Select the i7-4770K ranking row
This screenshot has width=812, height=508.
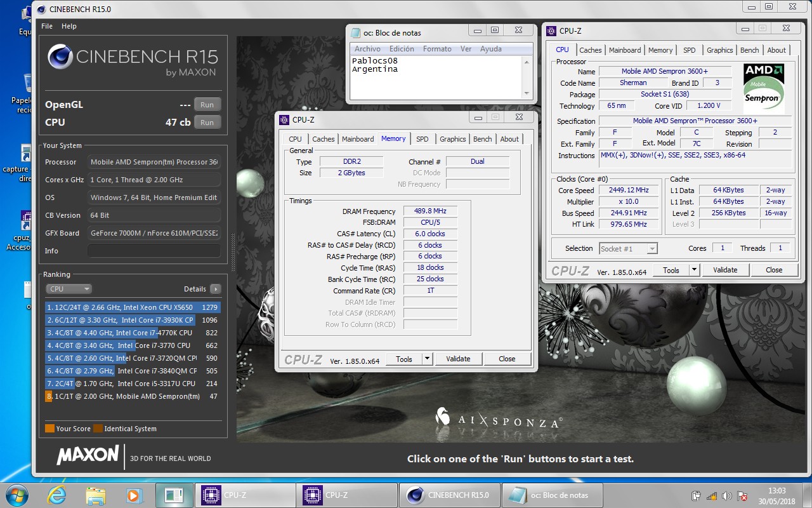[x=133, y=333]
